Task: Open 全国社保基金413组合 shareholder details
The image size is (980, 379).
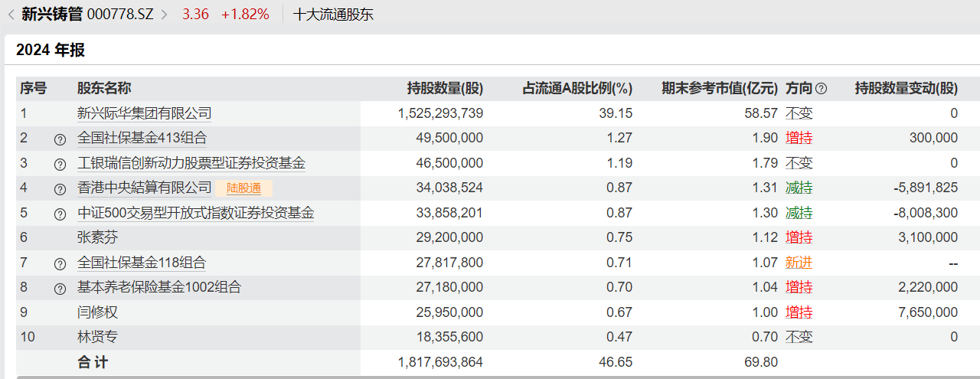Action: pos(142,139)
